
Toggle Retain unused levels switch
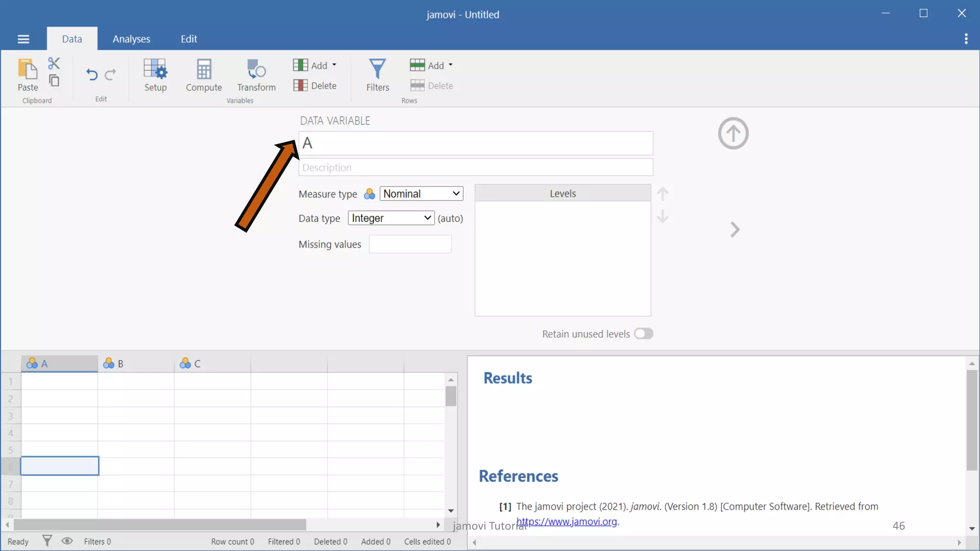(643, 334)
